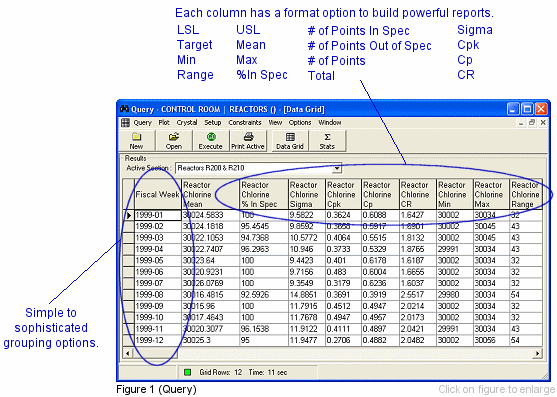557x397 pixels.
Task: Click the Fiscal Week cell 1999-02
Action: [158, 227]
